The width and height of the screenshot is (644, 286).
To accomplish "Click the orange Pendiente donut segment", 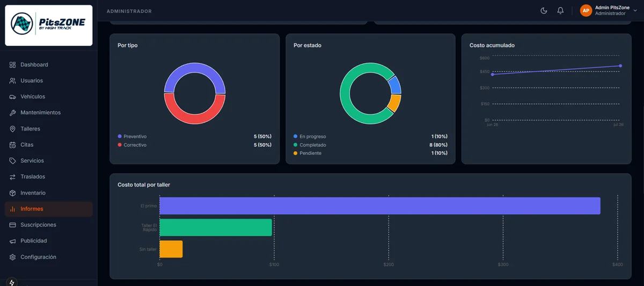I will click(x=395, y=103).
